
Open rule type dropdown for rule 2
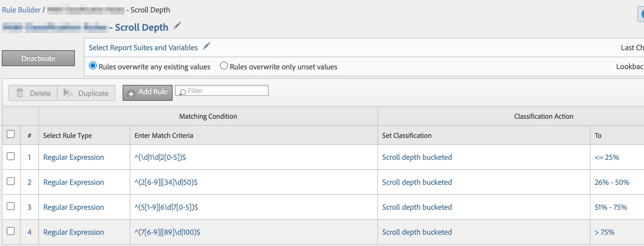[74, 182]
